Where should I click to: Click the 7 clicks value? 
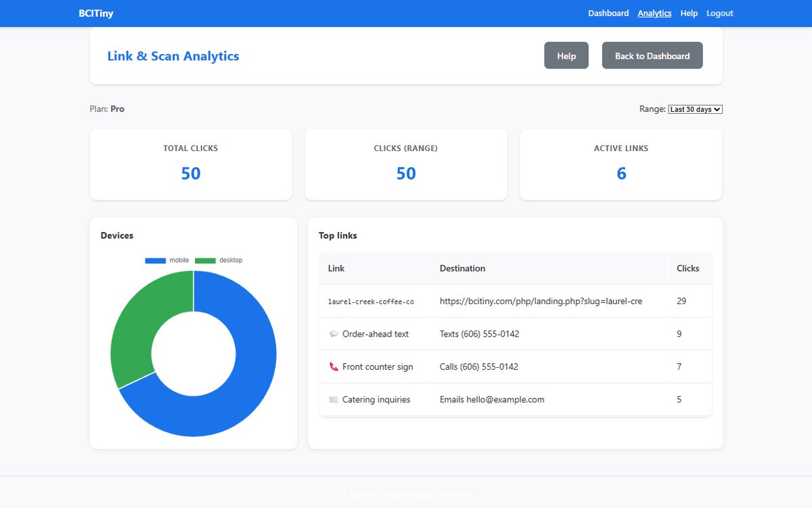679,366
